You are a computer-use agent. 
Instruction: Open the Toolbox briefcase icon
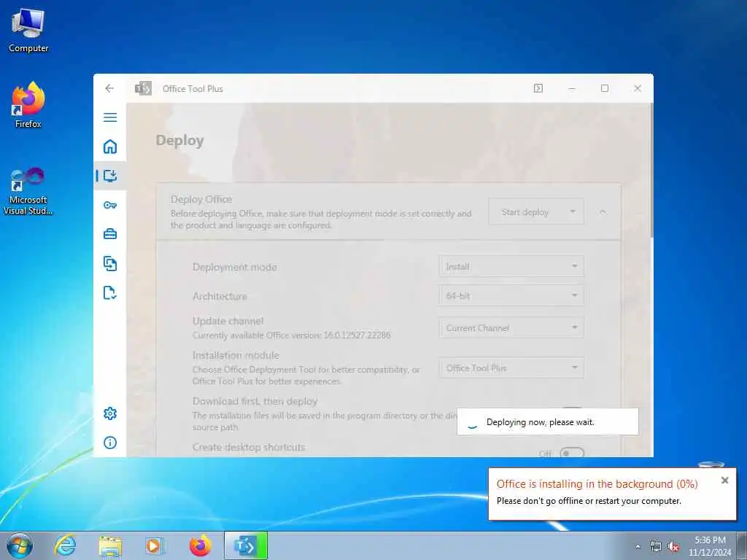pyautogui.click(x=110, y=234)
